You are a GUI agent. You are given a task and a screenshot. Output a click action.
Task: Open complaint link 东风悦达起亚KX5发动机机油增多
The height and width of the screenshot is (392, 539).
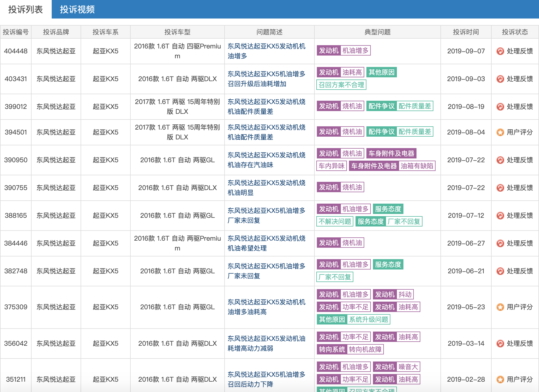point(267,51)
